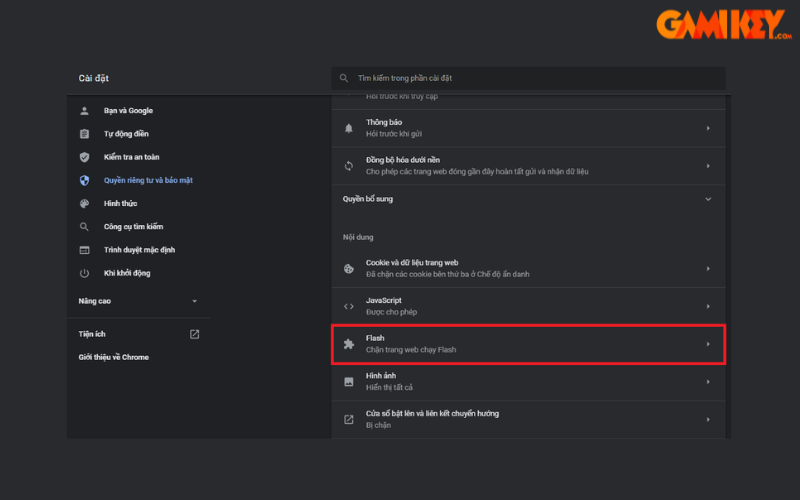The height and width of the screenshot is (500, 800).
Task: Click the Flash row label
Action: [x=375, y=338]
